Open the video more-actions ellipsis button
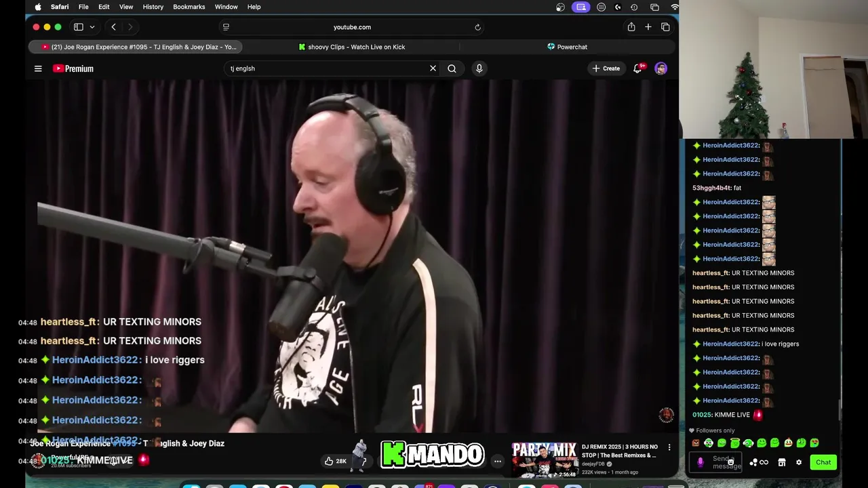The image size is (868, 488). [497, 461]
